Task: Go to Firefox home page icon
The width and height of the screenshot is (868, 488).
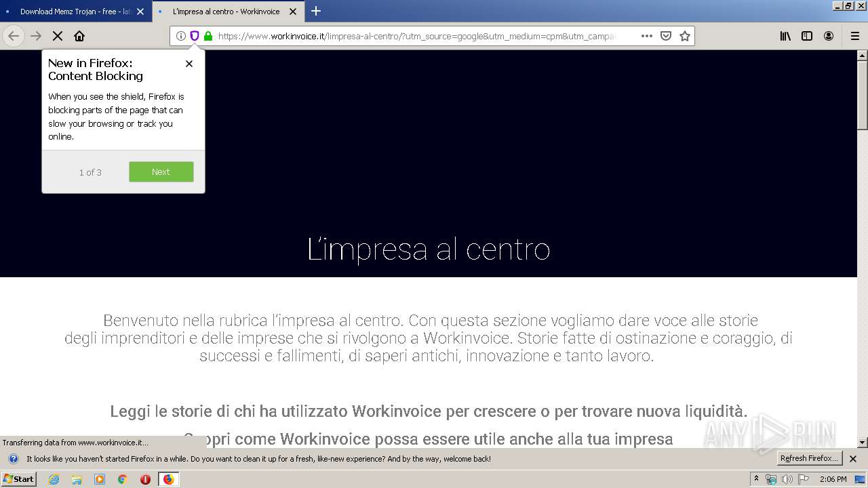Action: (79, 36)
